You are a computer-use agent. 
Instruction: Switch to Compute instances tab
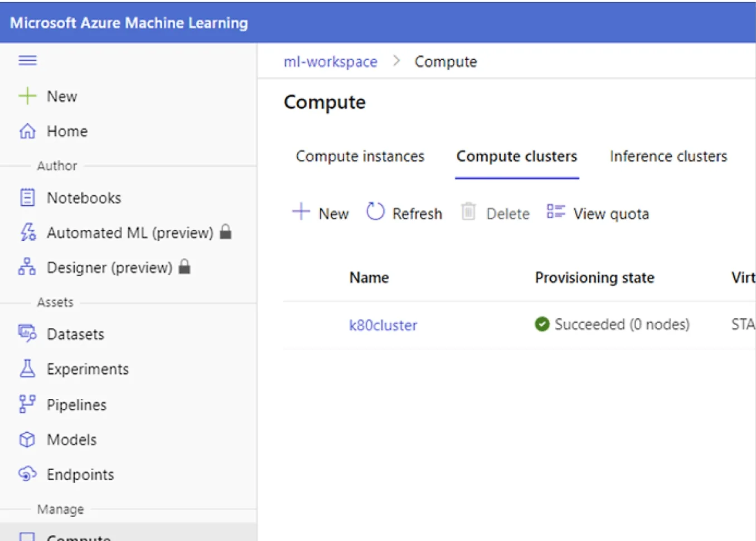point(360,156)
